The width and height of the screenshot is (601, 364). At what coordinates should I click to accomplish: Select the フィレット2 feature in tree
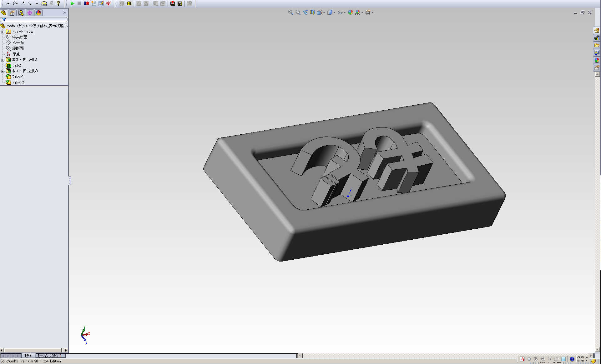(18, 82)
